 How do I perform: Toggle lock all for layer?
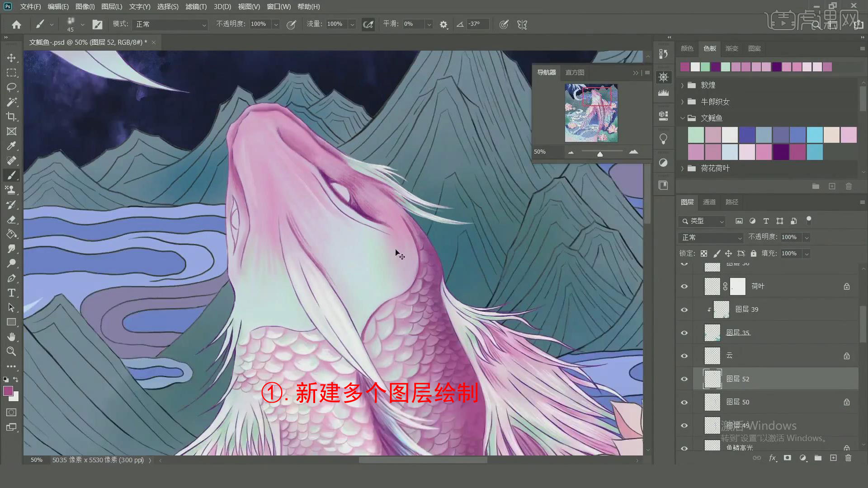(x=753, y=253)
